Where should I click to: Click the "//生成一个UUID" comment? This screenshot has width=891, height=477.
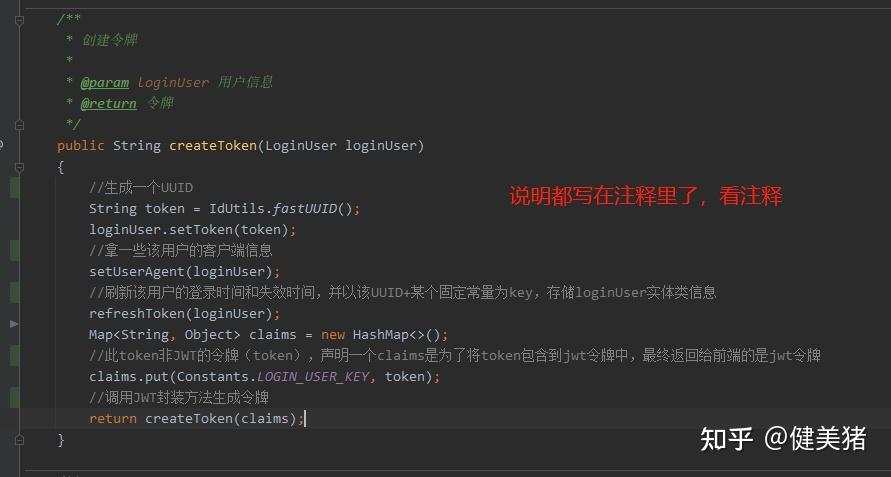pyautogui.click(x=141, y=188)
